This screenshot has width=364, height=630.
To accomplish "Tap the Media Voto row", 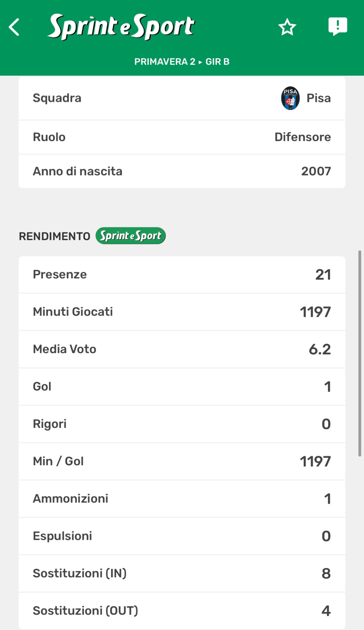I will [182, 349].
